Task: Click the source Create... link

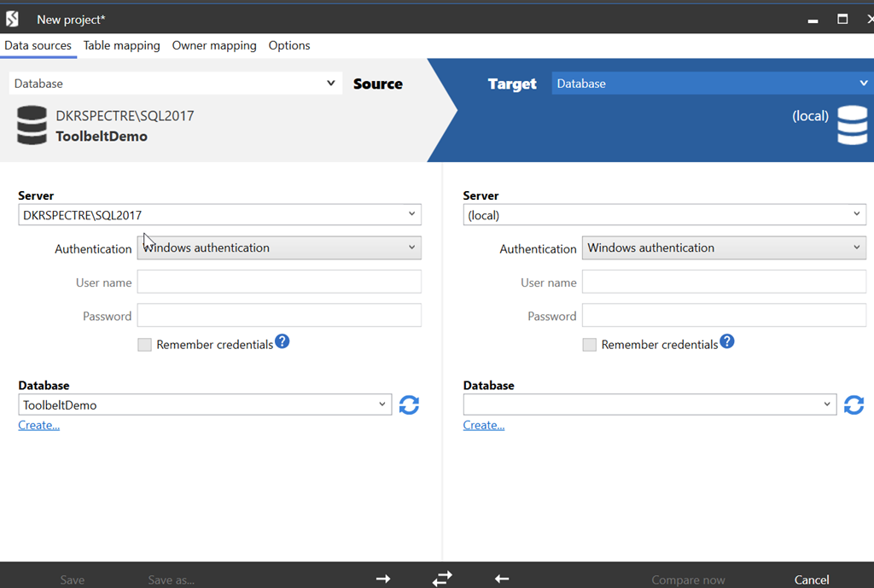Action: (x=39, y=425)
